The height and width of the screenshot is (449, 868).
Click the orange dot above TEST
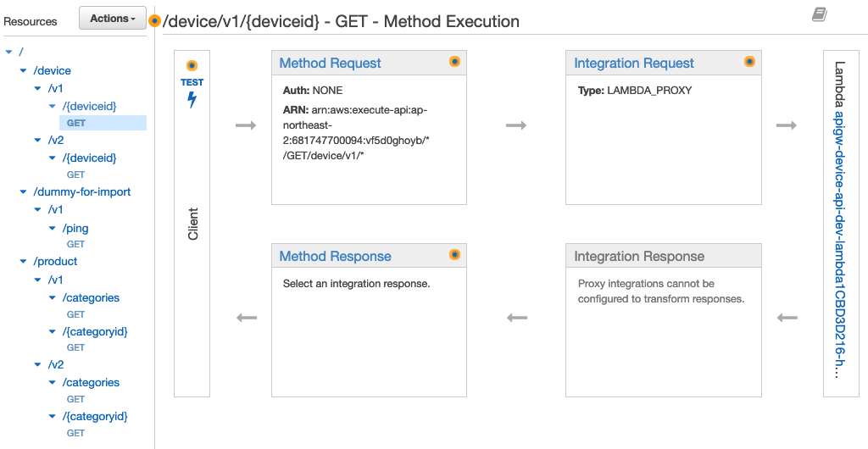tap(192, 65)
